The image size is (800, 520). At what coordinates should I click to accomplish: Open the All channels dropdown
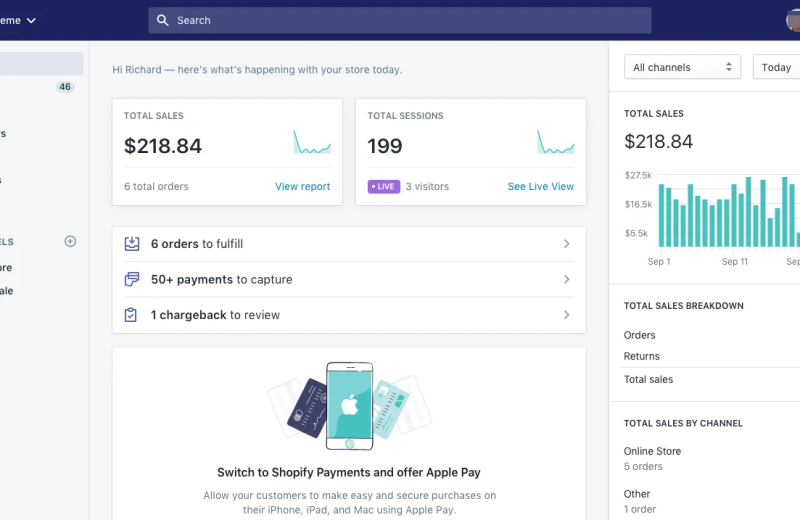tap(682, 67)
